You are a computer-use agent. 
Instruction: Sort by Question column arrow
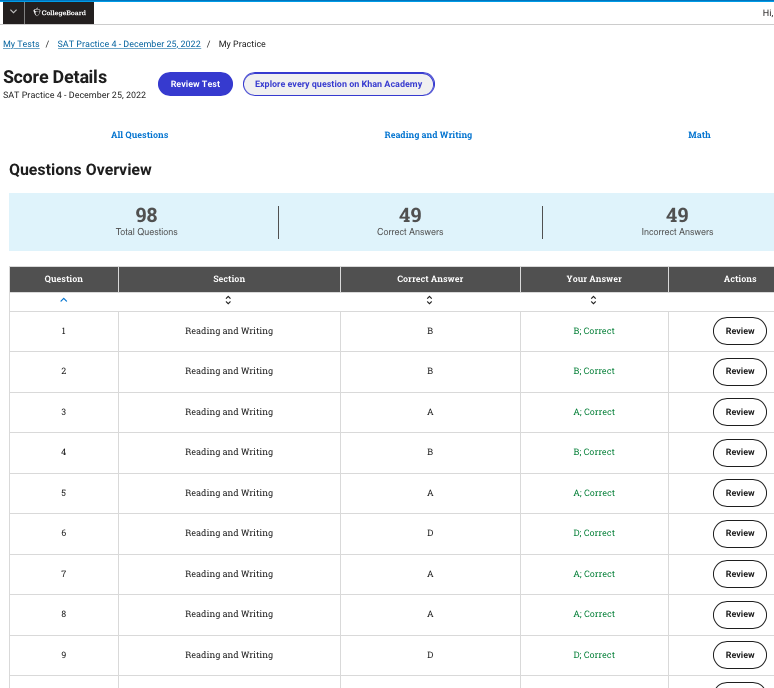coord(64,300)
